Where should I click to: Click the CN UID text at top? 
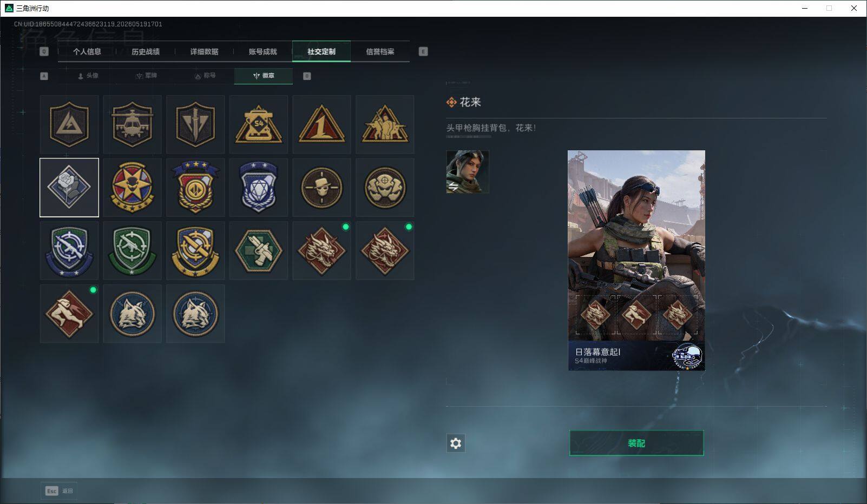click(x=88, y=24)
